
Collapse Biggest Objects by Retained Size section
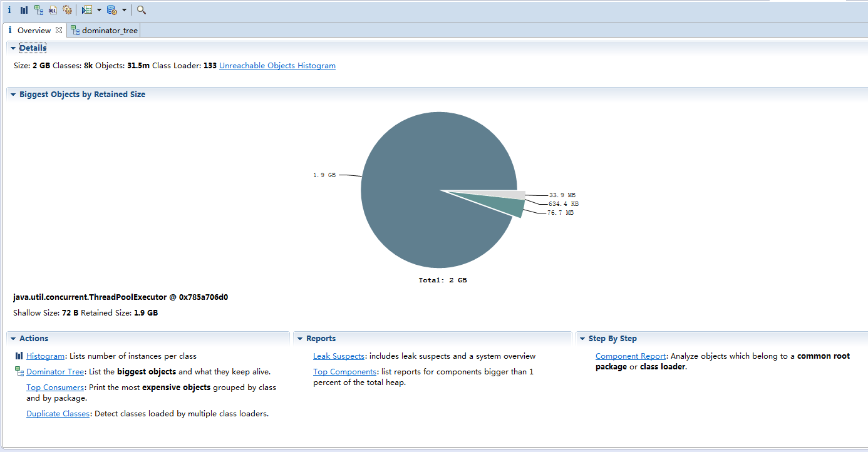[x=13, y=95]
